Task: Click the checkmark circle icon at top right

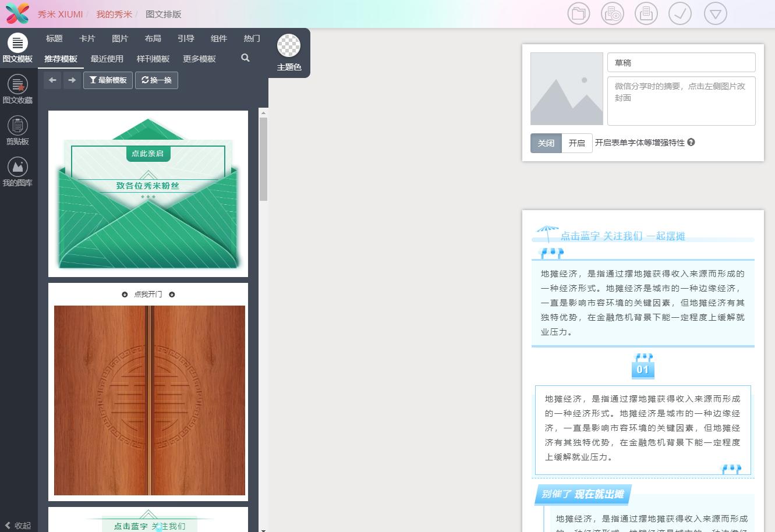Action: pos(680,13)
